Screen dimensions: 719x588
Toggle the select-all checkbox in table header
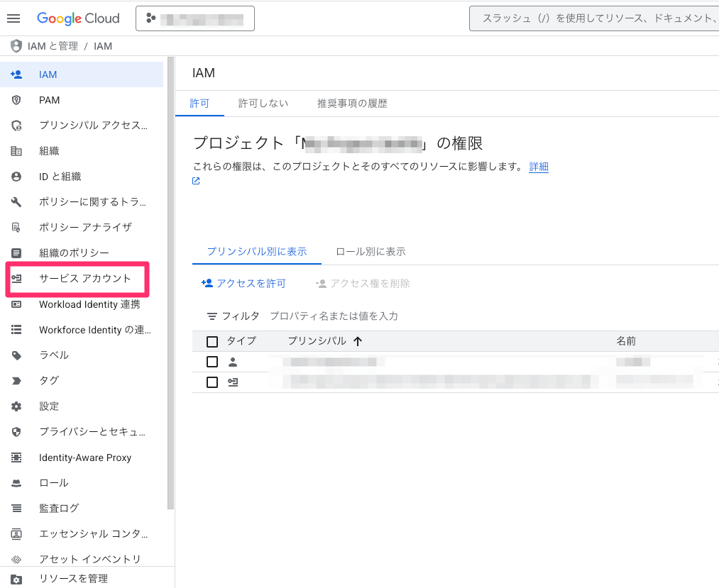(212, 341)
